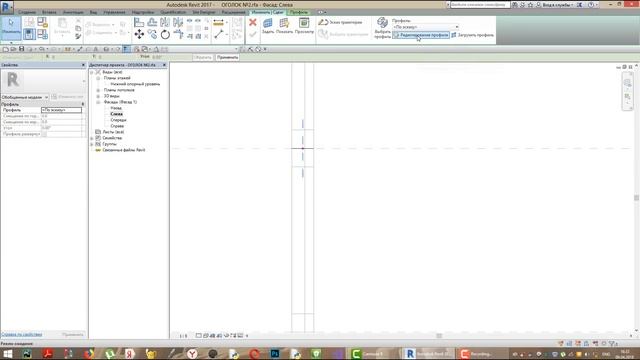Click the navigation wheel in the canvas
This screenshot has width=640, height=360.
pyautogui.click(x=627, y=83)
